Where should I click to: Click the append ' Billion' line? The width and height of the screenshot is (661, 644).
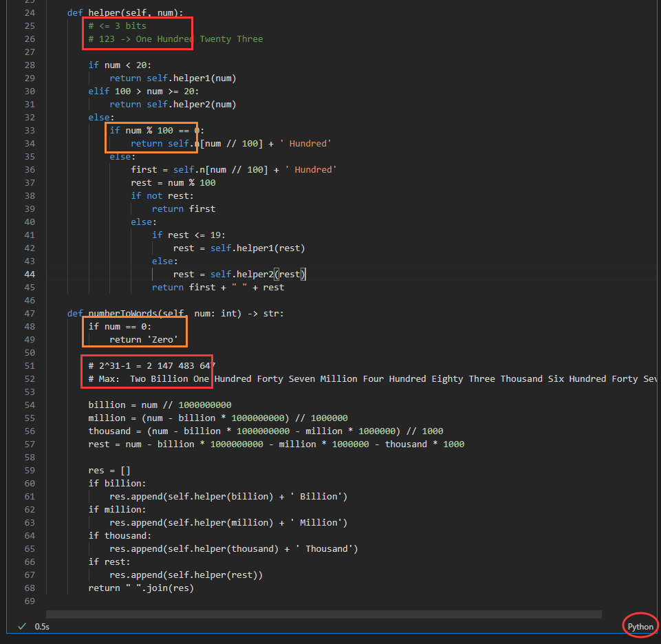tap(228, 496)
